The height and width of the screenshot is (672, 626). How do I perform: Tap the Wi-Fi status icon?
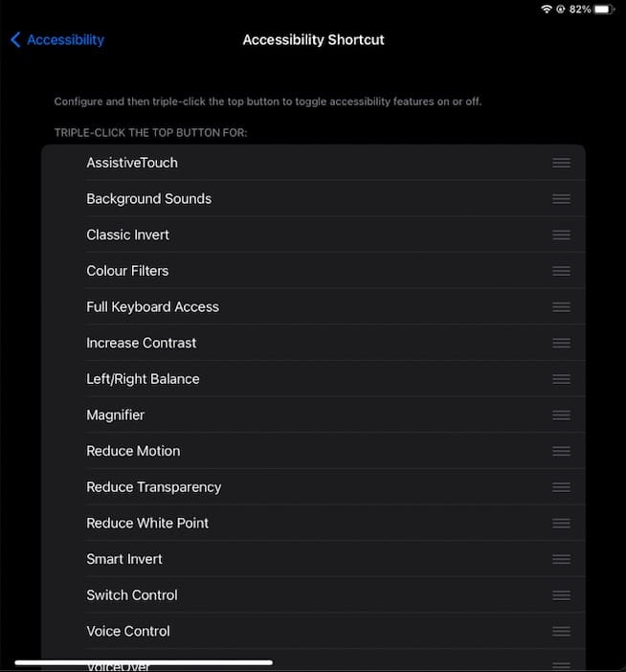point(547,9)
